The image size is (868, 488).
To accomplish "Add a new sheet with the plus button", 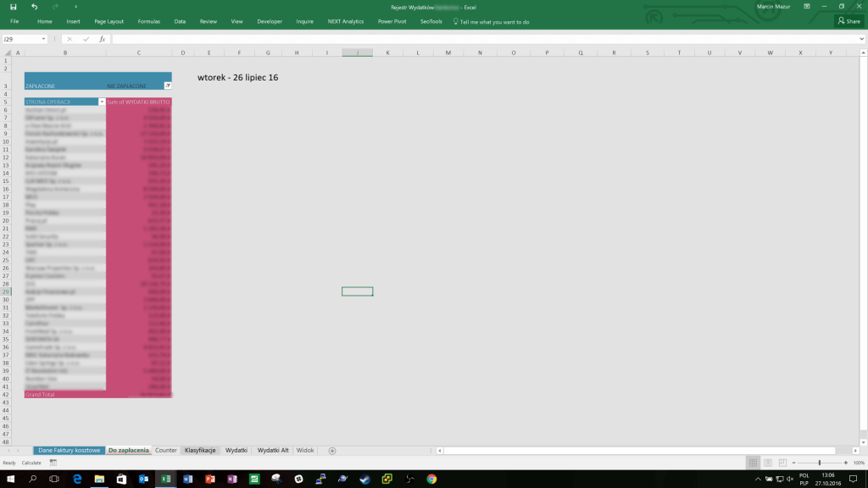I will (331, 450).
